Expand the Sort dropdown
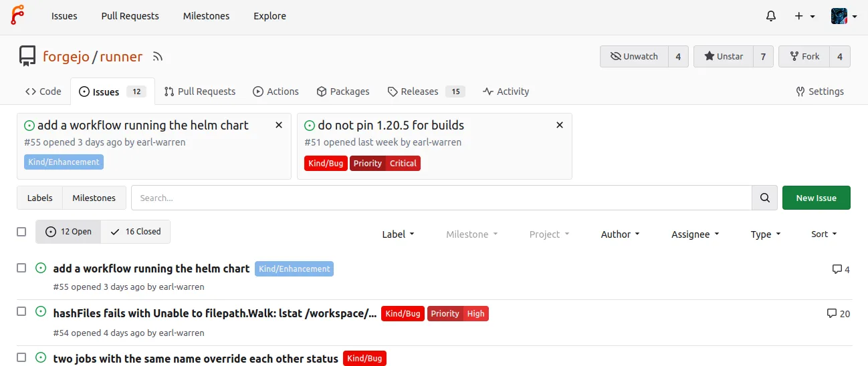 pos(824,234)
